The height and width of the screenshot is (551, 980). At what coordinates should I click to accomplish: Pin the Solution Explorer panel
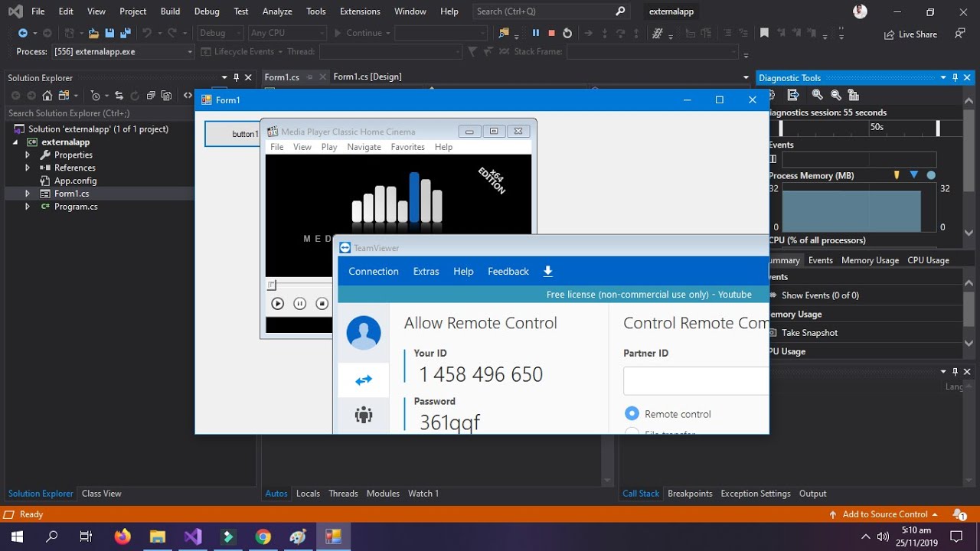click(x=237, y=77)
